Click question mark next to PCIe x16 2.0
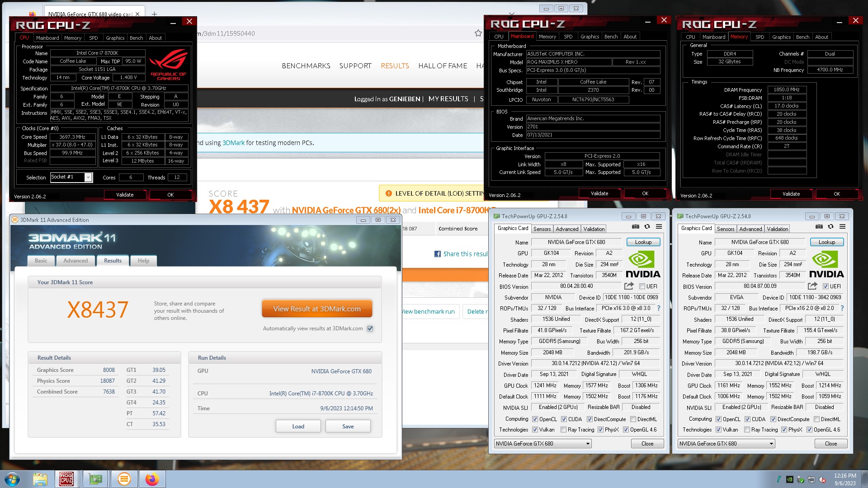Viewport: 868px width, 488px height. (x=842, y=308)
